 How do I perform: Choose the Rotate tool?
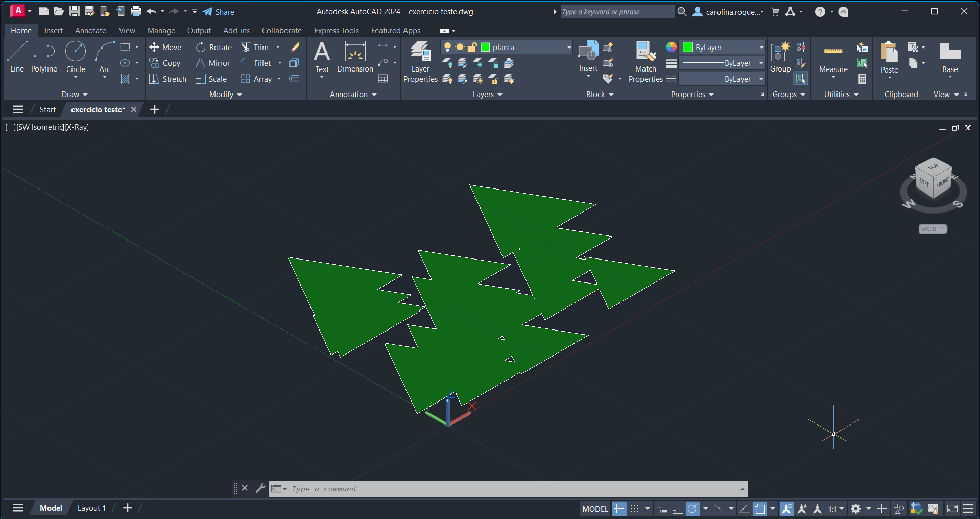(x=214, y=47)
